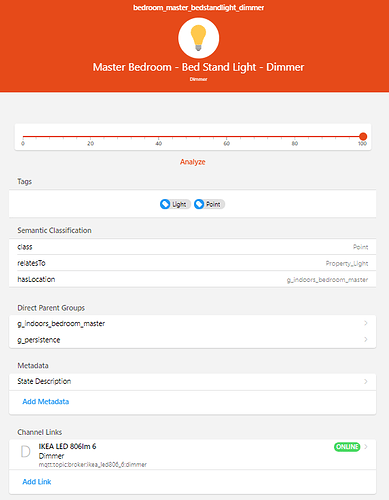The image size is (389, 500).
Task: Click the light bulb item icon
Action: pyautogui.click(x=198, y=38)
